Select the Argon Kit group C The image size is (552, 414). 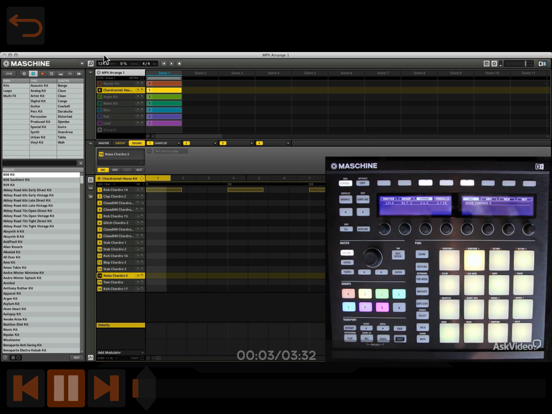[120, 96]
